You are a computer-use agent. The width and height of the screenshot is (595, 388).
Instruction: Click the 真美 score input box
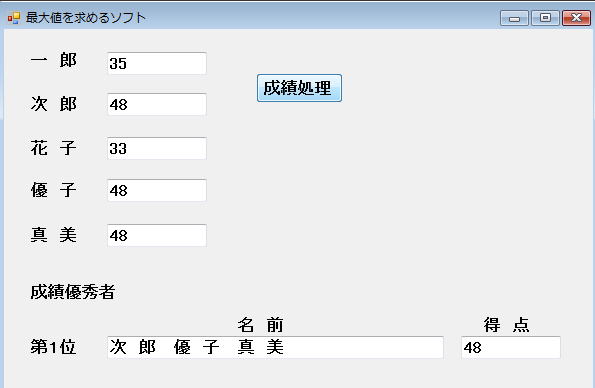[x=157, y=235]
